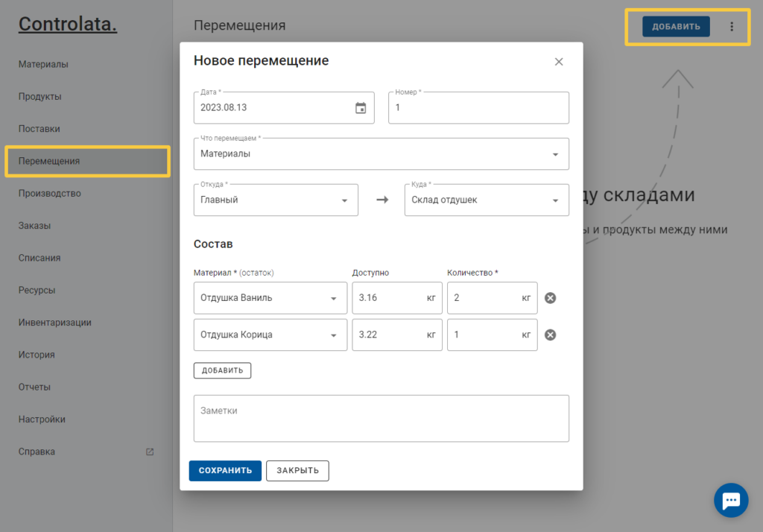Open Поставки in the sidebar
The image size is (763, 532).
click(x=39, y=128)
